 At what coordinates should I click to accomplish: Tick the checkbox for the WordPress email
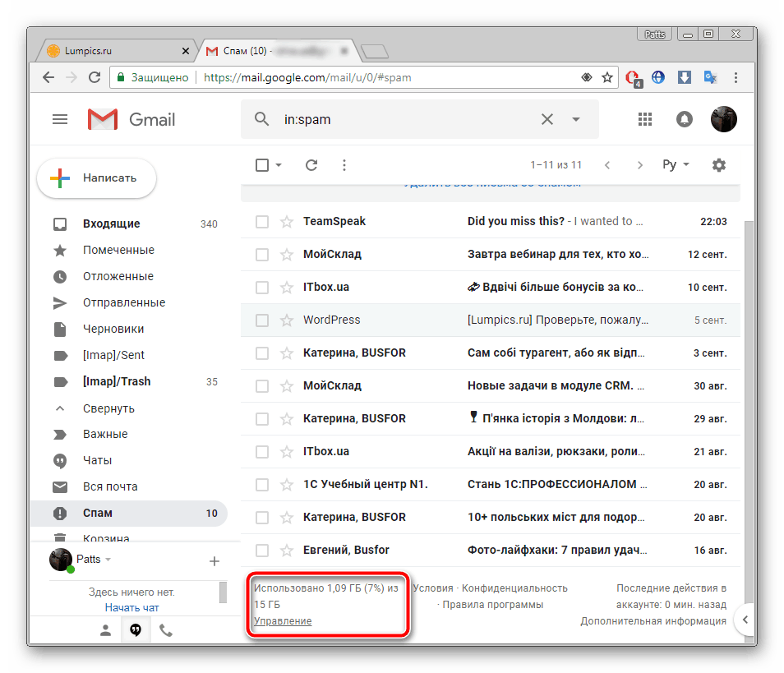(x=262, y=320)
